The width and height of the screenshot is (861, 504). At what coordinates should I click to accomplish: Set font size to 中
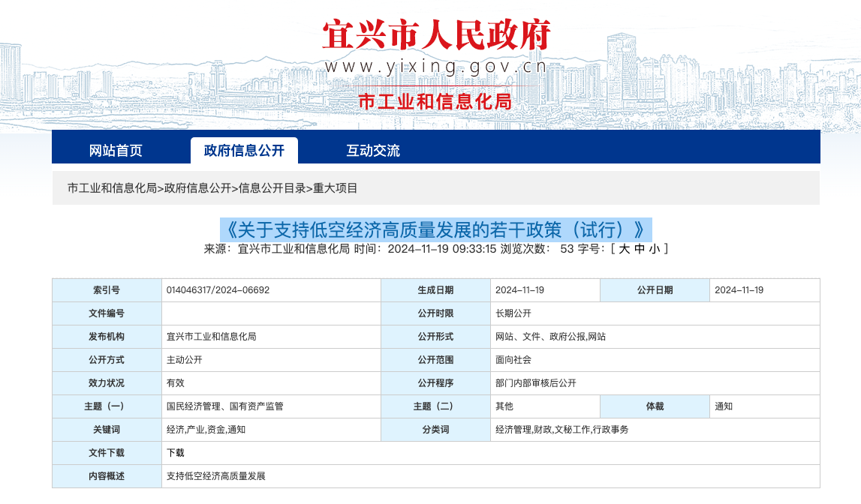click(x=640, y=249)
